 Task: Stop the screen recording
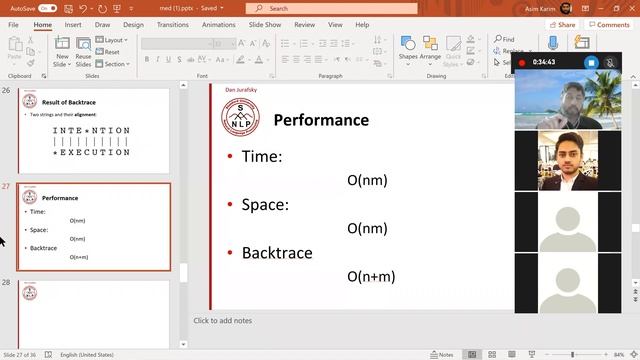591,62
